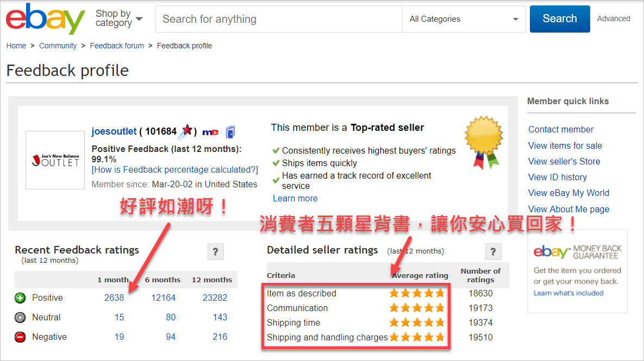Click the eBay logo
This screenshot has height=361, width=644.
pyautogui.click(x=45, y=19)
